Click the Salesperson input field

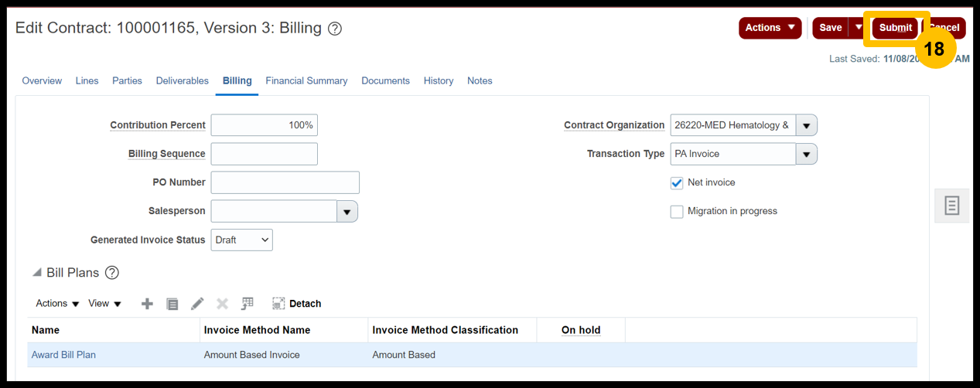tap(274, 212)
